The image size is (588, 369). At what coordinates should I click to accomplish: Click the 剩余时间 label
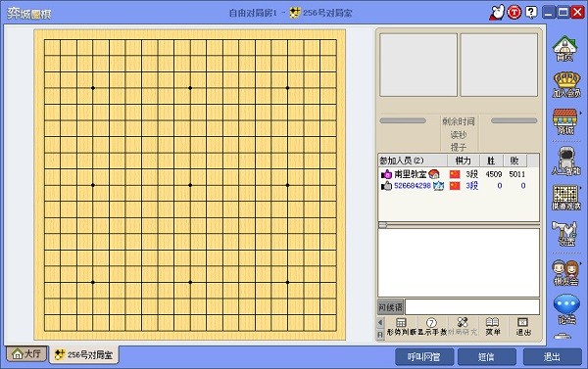pos(459,121)
